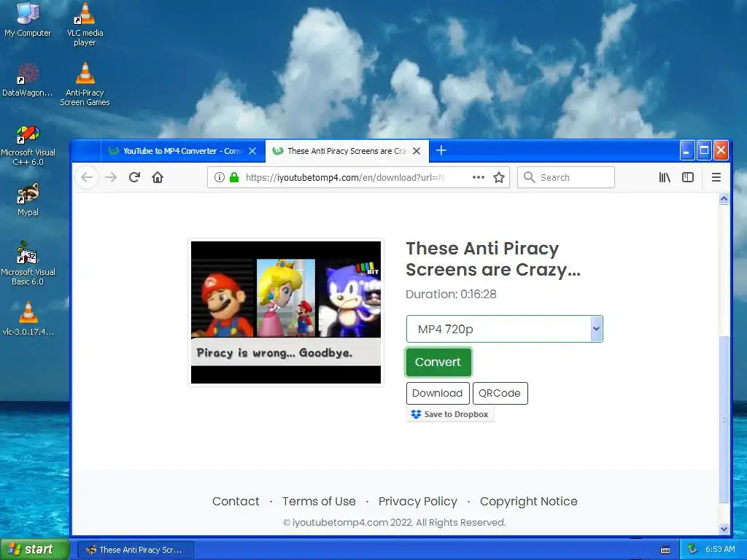Open the Terms of Use link
The image size is (747, 560).
[319, 502]
